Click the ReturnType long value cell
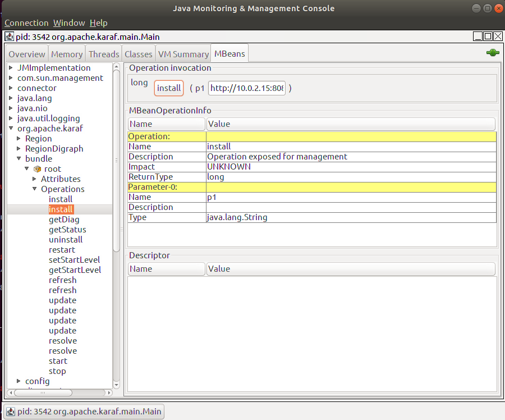Screen dimensions: 505x420 tap(351, 177)
